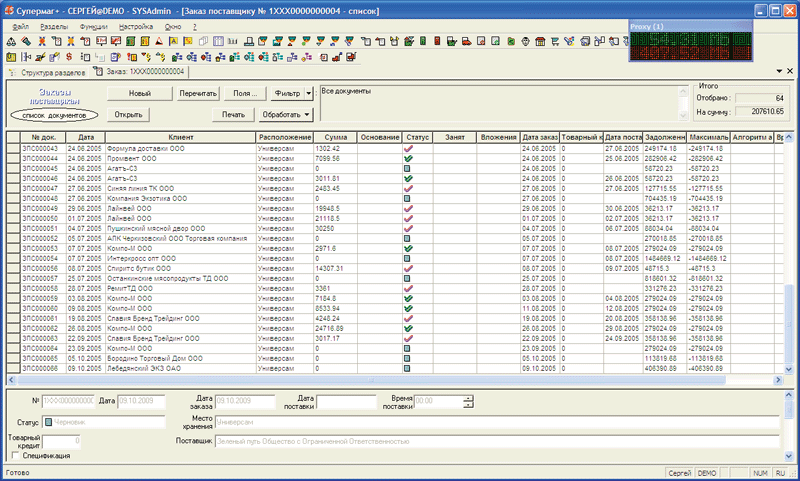Switch to the Структура разделов tab
The height and width of the screenshot is (481, 800).
(x=49, y=72)
